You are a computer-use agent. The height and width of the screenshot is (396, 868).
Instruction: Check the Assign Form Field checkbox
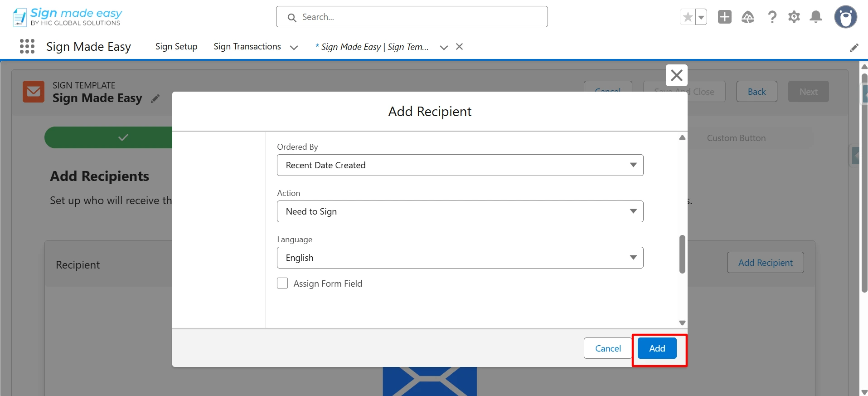282,283
